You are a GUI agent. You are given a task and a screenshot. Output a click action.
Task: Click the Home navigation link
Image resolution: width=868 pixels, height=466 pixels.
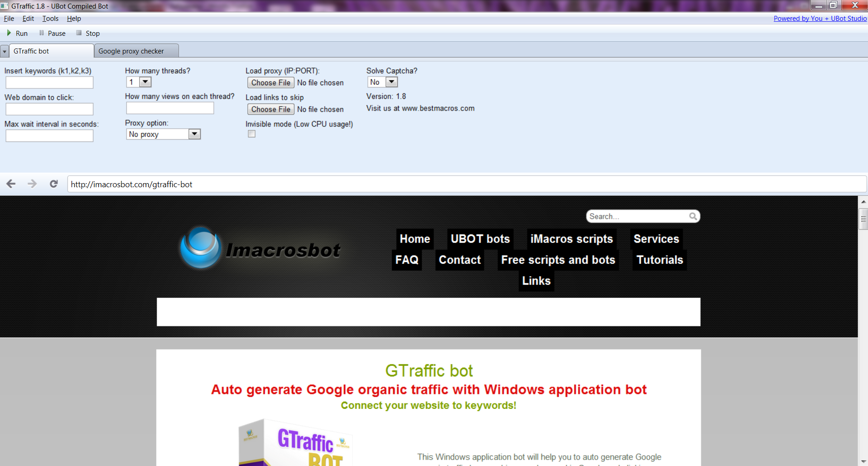click(x=415, y=239)
